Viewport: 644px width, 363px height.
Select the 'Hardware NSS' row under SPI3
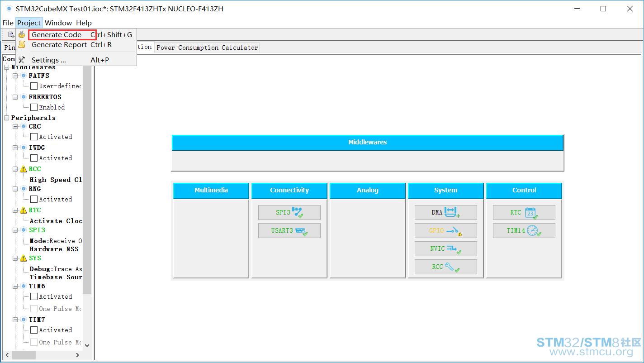[x=54, y=249]
